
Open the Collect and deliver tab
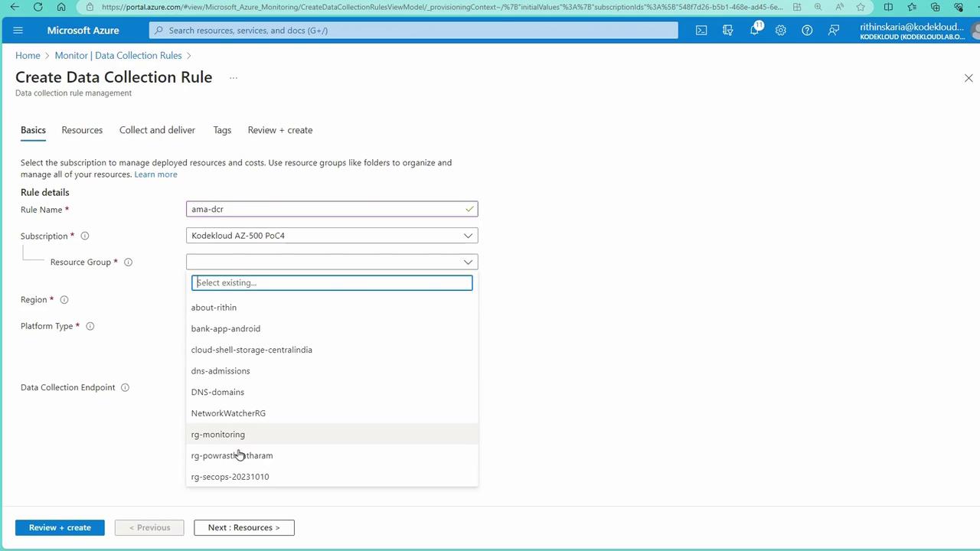click(157, 130)
